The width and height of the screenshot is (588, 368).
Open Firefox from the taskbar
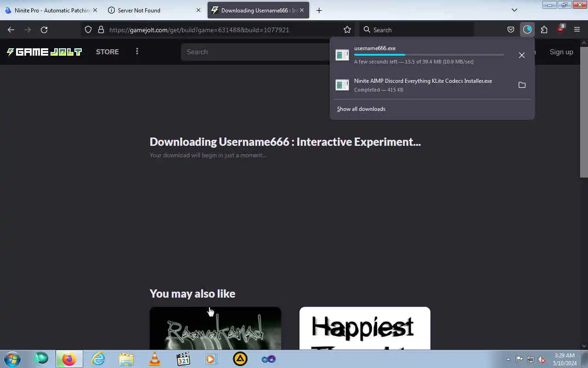69,359
